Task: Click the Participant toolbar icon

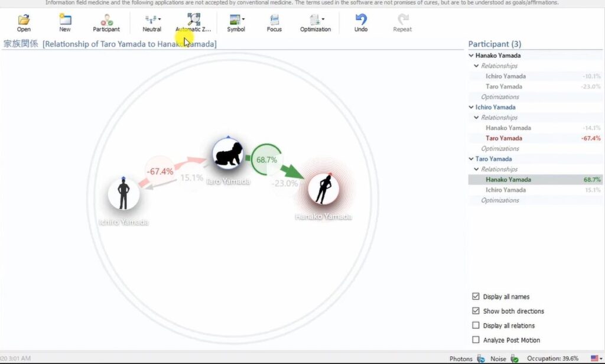Action: point(106,20)
